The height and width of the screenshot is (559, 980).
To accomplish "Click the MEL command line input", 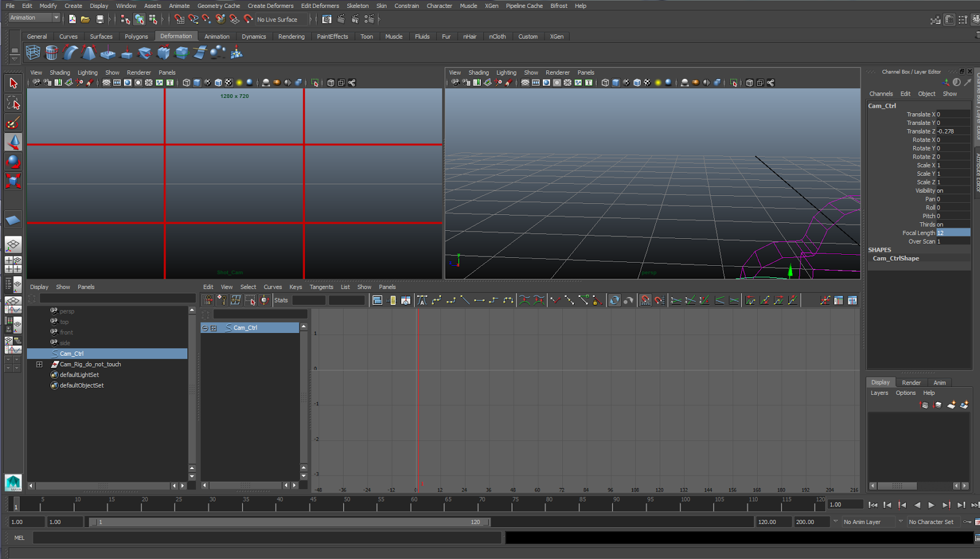I will click(267, 538).
